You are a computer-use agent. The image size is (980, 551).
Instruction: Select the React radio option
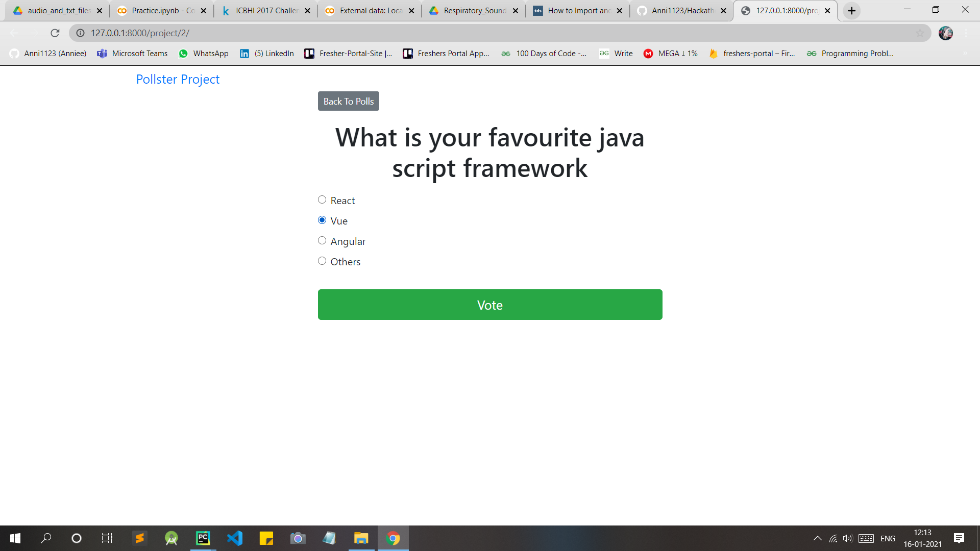coord(322,200)
